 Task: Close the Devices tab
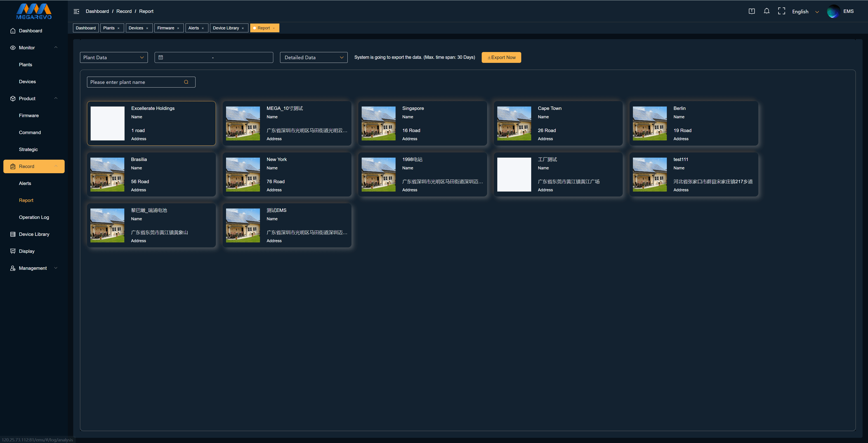point(147,28)
